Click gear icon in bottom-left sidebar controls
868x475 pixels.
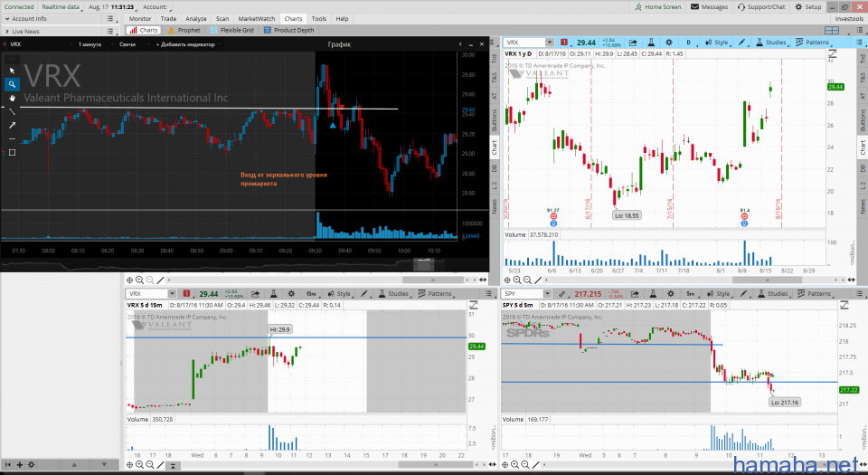[x=31, y=464]
